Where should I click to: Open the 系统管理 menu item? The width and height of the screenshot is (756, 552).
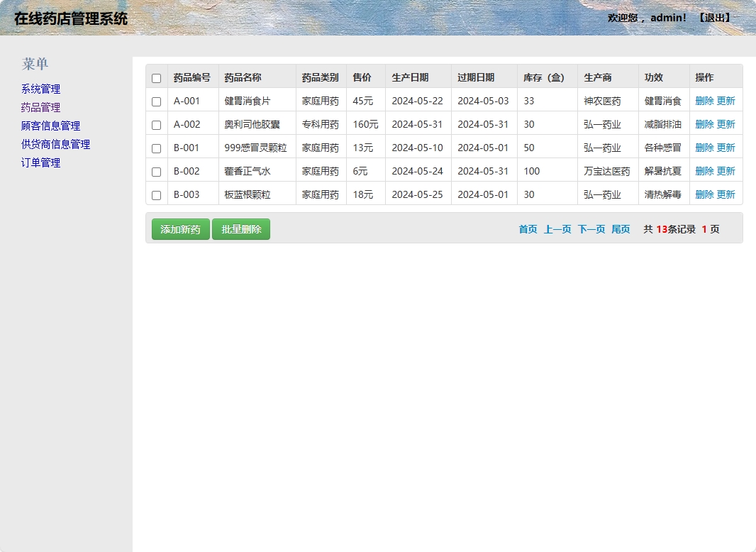click(x=40, y=89)
